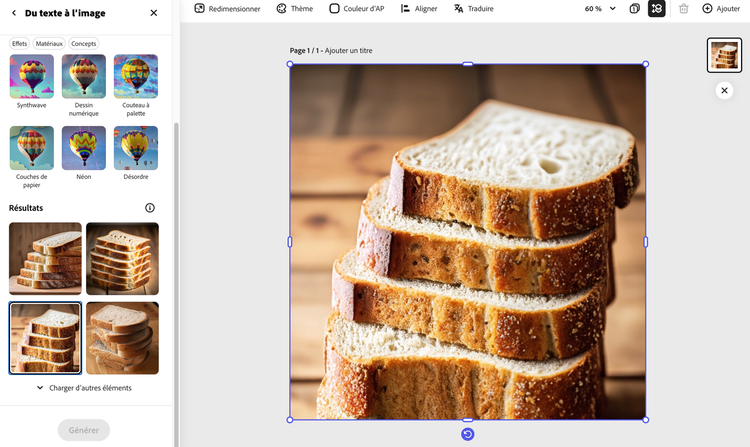Choose the Dessin numérique style thumbnail
The image size is (750, 447).
(x=84, y=76)
